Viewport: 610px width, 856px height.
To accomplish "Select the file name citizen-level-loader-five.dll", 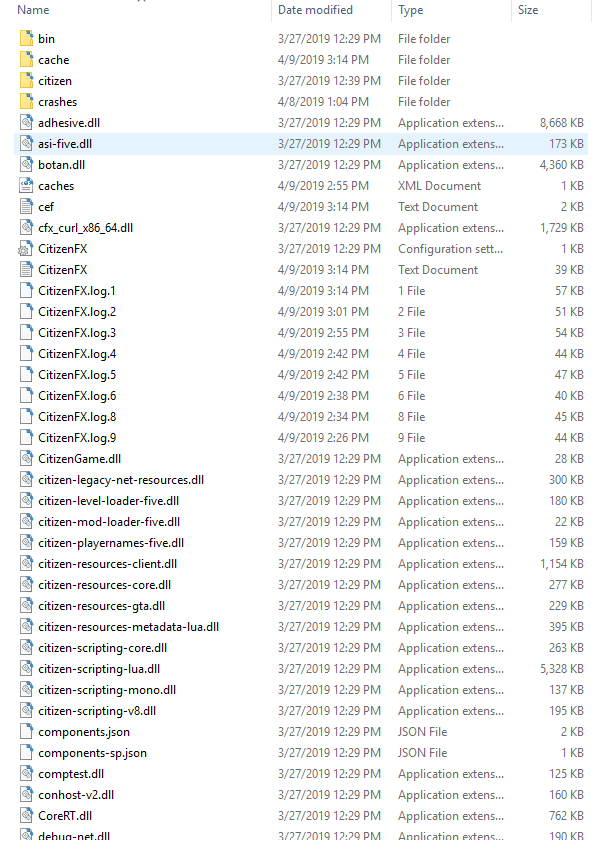I will tap(109, 501).
